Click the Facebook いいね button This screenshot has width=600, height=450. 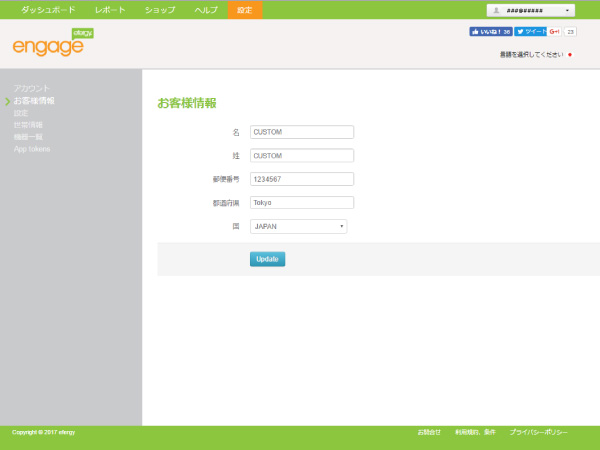pos(491,32)
